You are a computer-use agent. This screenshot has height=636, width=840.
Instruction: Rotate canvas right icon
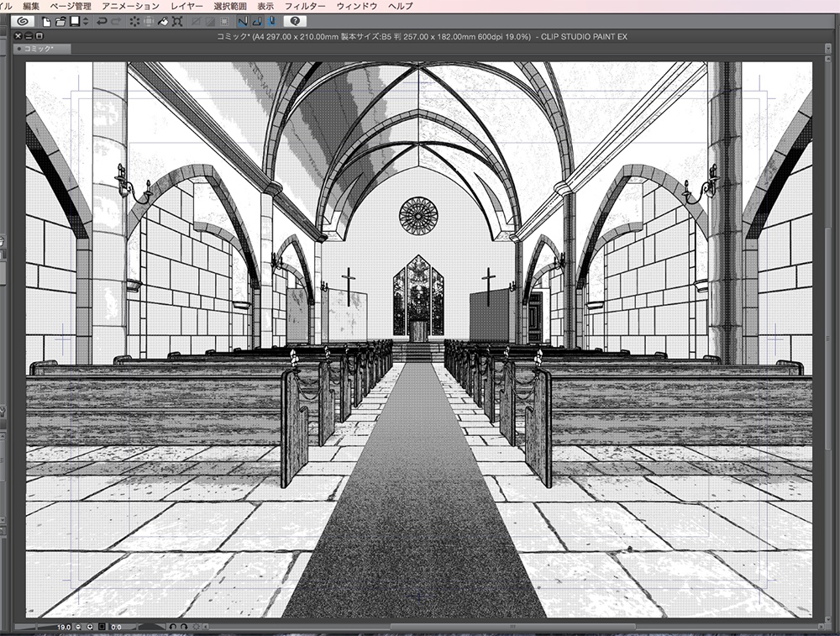click(184, 627)
